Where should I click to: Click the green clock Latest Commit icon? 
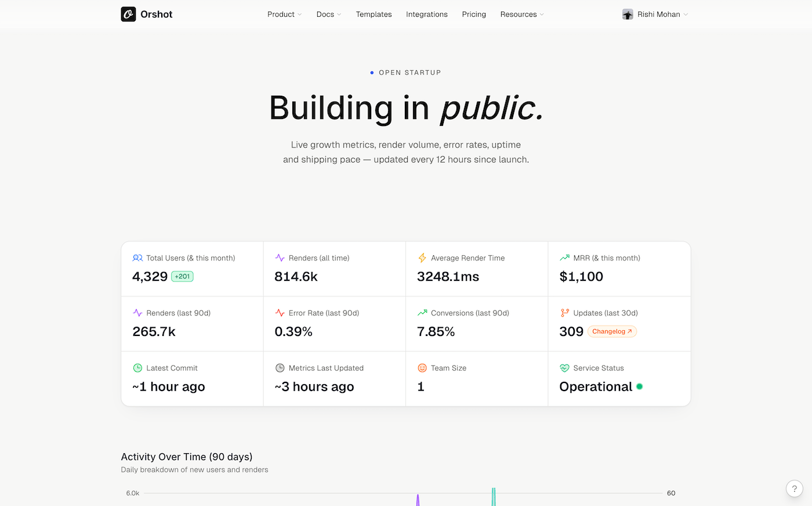click(x=137, y=368)
